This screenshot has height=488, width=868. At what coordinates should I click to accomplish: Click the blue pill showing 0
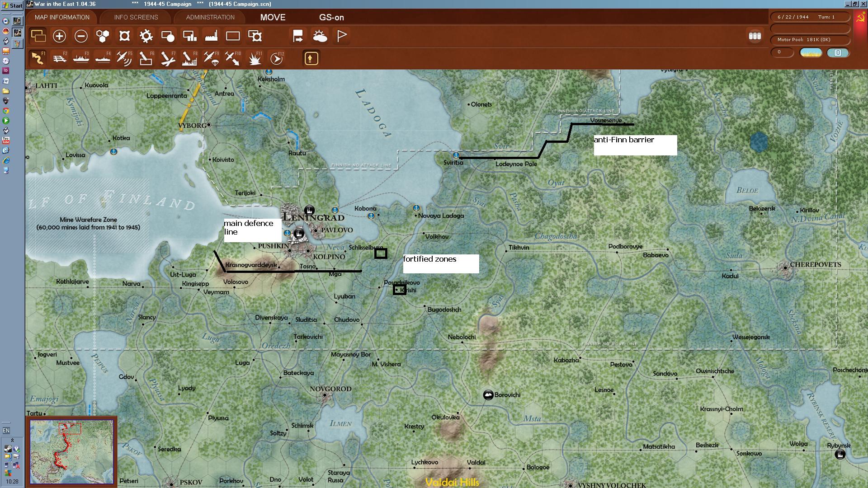(x=838, y=52)
